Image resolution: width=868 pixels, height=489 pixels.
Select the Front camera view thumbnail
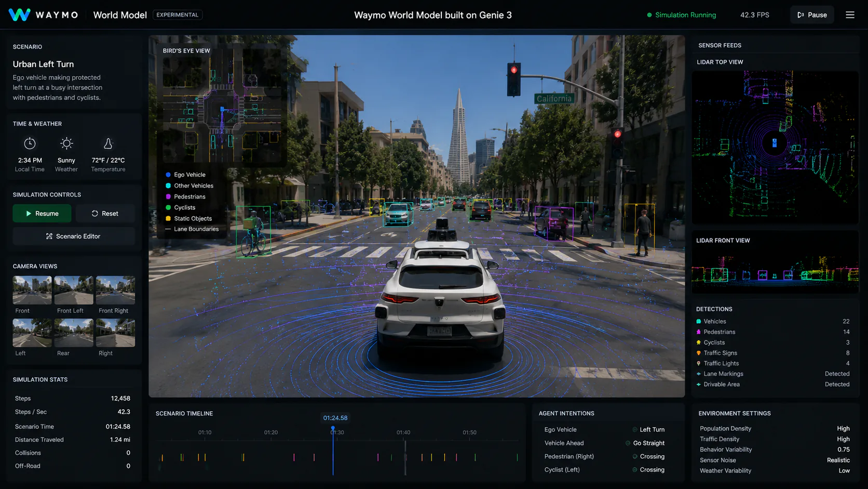(x=32, y=290)
